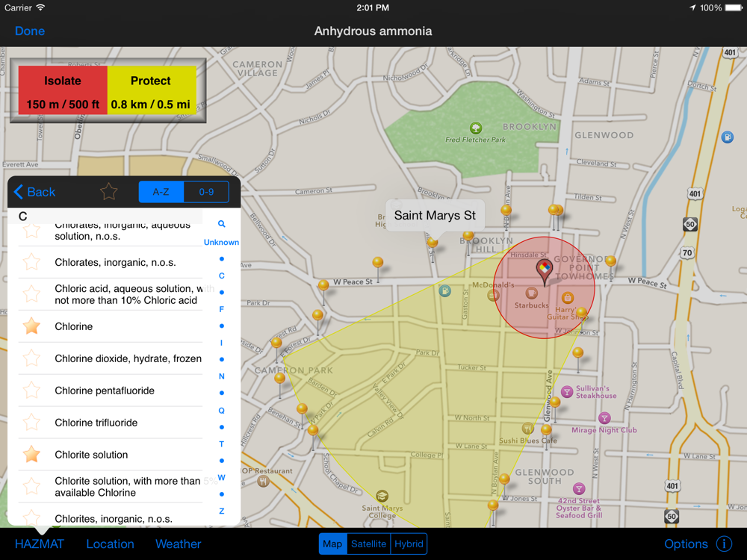Jump to letter C in index
This screenshot has height=560, width=747.
pos(222,276)
